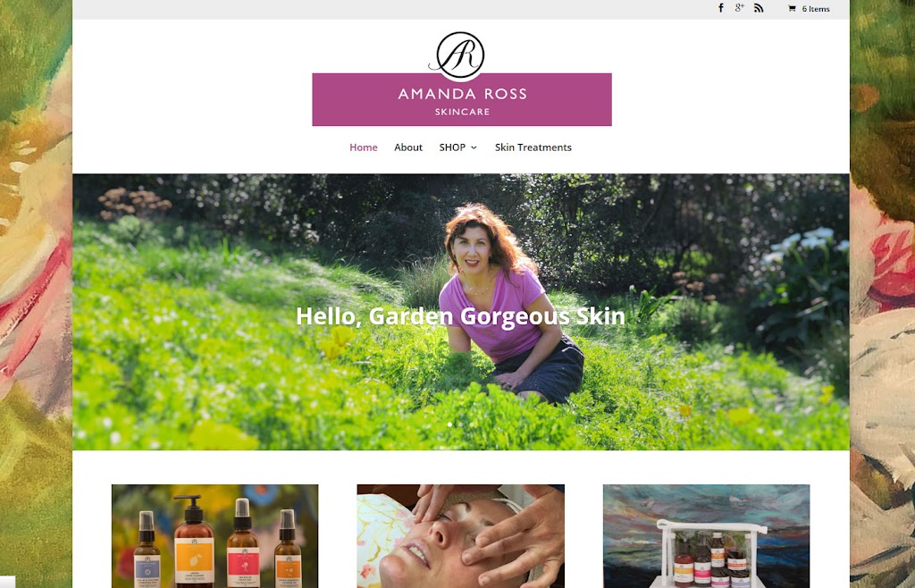The image size is (915, 588).
Task: Open the Google Plus social icon
Action: (x=739, y=8)
